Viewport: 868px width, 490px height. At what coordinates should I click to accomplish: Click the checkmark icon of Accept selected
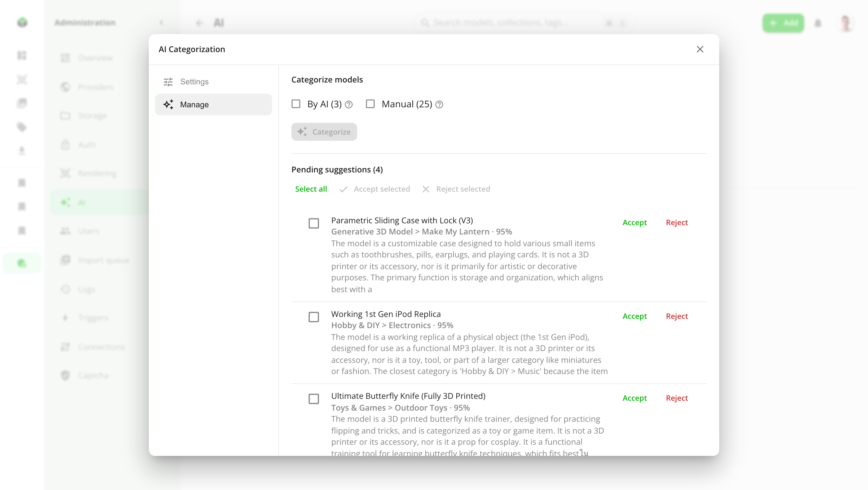[343, 189]
